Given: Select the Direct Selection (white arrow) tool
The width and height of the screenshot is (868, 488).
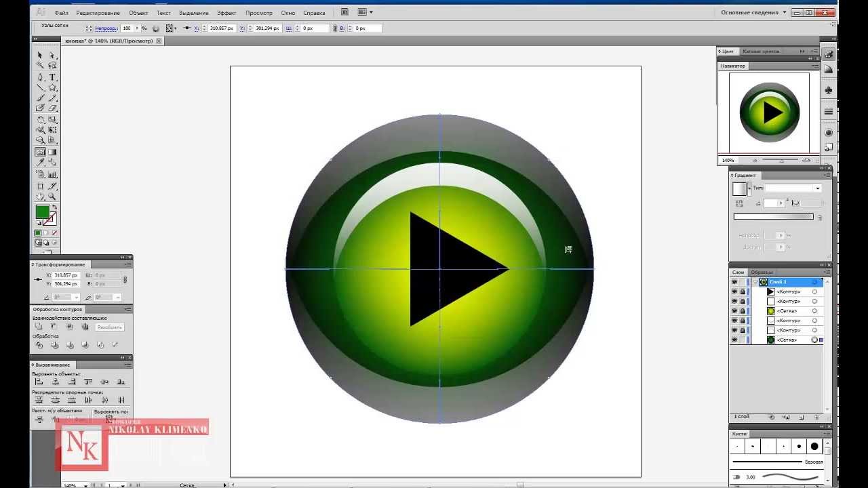Looking at the screenshot, I should [x=52, y=55].
